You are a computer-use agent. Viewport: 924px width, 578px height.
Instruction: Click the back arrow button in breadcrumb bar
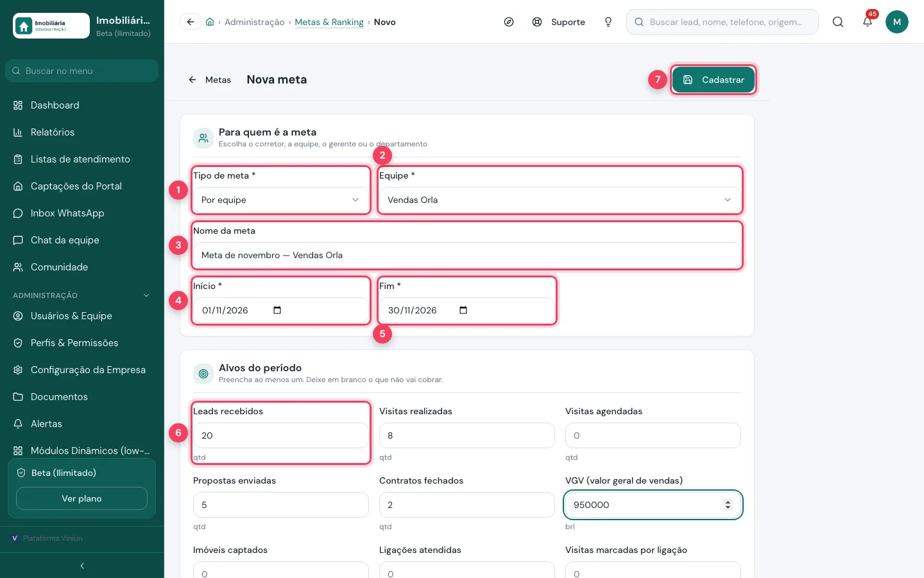pyautogui.click(x=191, y=22)
